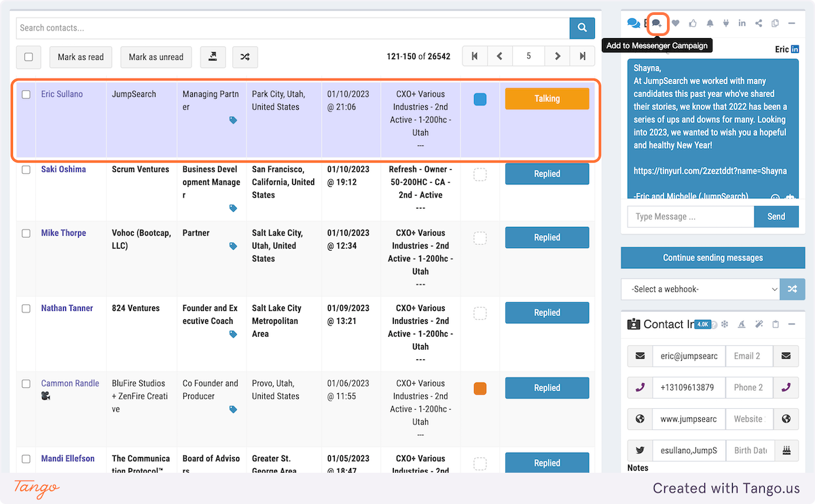This screenshot has width=815, height=504.
Task: Click the page number field showing 5
Action: coord(528,56)
